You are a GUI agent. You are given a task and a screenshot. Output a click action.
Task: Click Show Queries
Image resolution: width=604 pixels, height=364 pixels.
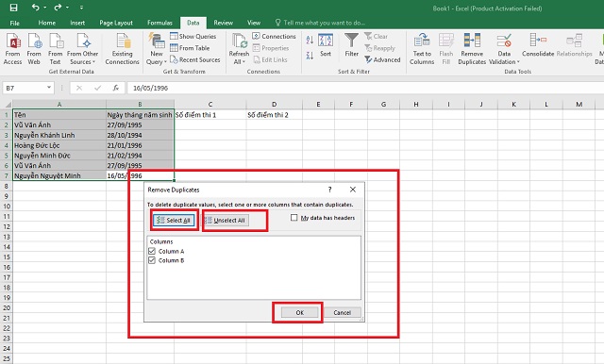point(193,36)
